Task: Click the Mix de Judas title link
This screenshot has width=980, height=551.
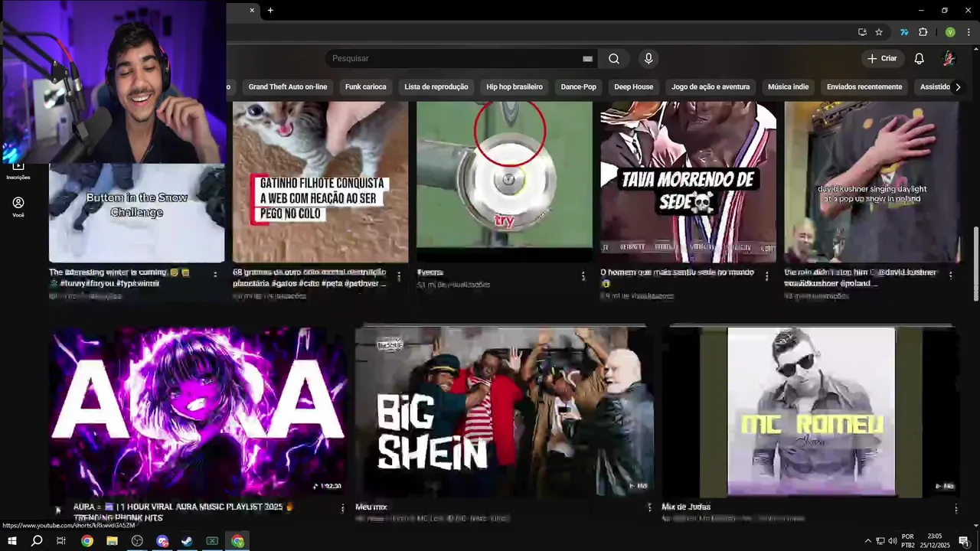Action: (x=686, y=507)
